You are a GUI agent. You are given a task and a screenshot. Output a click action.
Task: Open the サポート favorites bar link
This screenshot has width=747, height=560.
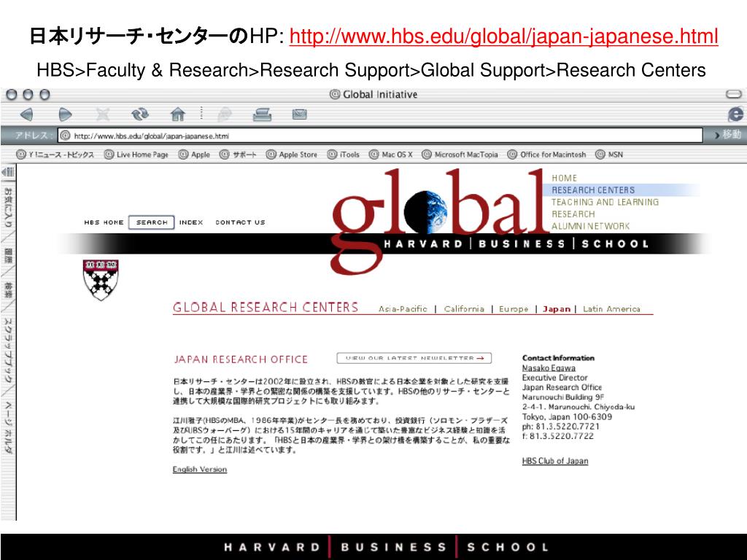(x=239, y=155)
